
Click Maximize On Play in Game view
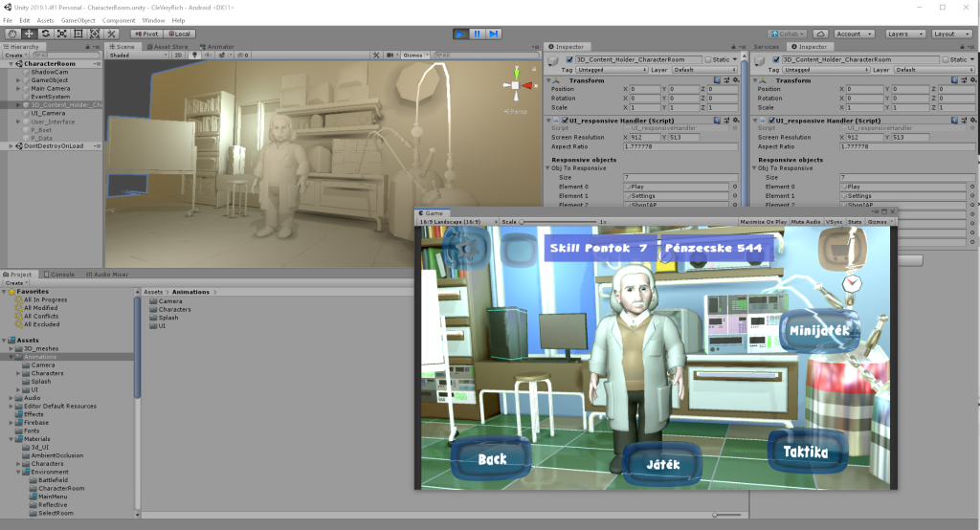coord(766,221)
